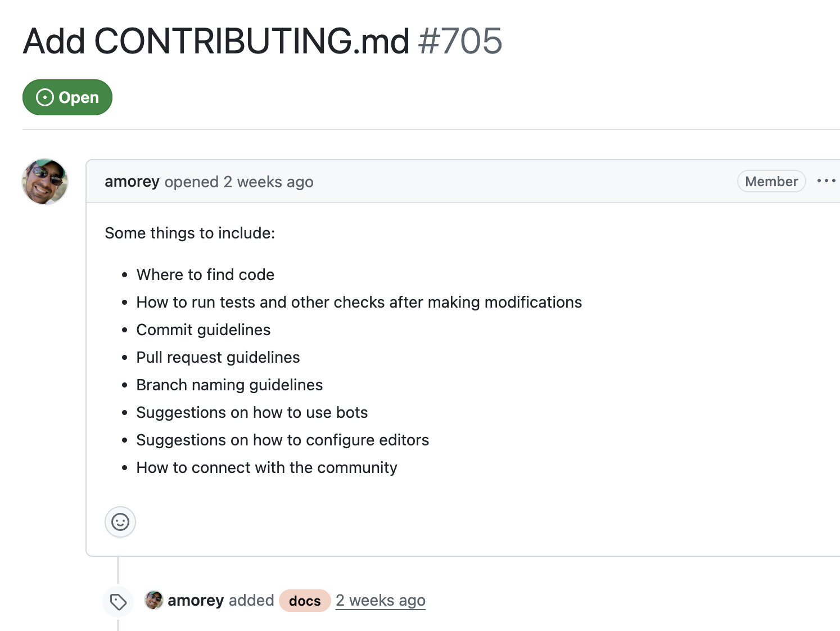The height and width of the screenshot is (631, 840).
Task: Click the issue title "Add CONTRIBUTING.md"
Action: (216, 41)
